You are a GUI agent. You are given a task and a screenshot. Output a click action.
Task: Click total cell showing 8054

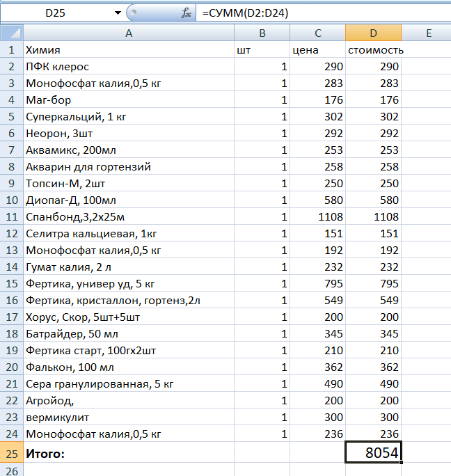tap(373, 452)
